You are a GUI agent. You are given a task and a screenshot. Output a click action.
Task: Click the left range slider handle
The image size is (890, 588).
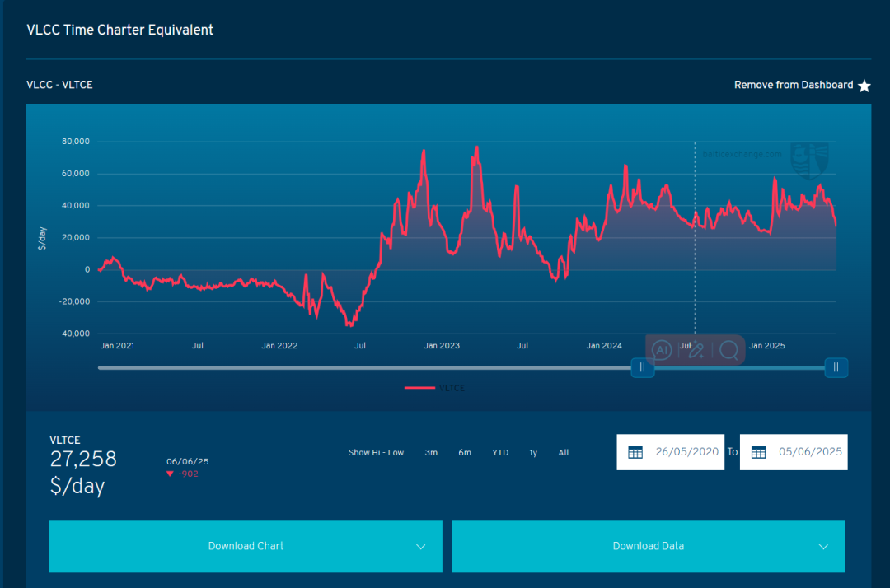643,367
